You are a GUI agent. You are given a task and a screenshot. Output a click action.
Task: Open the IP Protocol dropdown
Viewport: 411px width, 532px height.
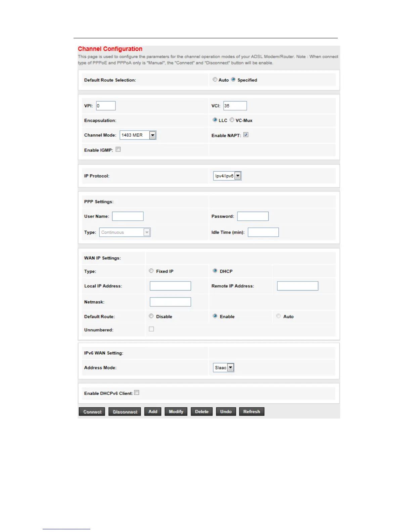(x=227, y=176)
